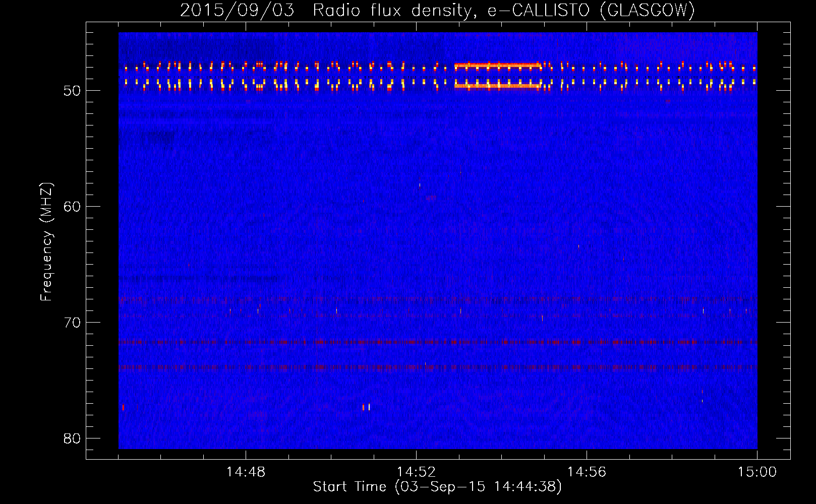Click the plot title '2015/09/03 Radio flux density, e-CALLISTO (GLASGOW)'
Screen dimensions: 816x504
pos(438,10)
